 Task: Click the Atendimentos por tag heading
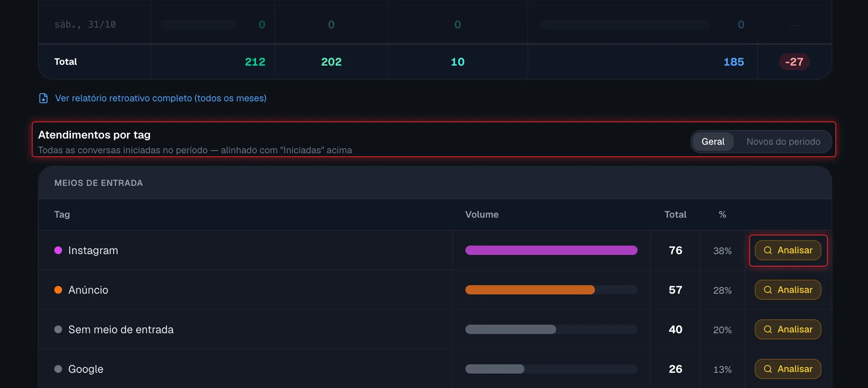pyautogui.click(x=94, y=135)
